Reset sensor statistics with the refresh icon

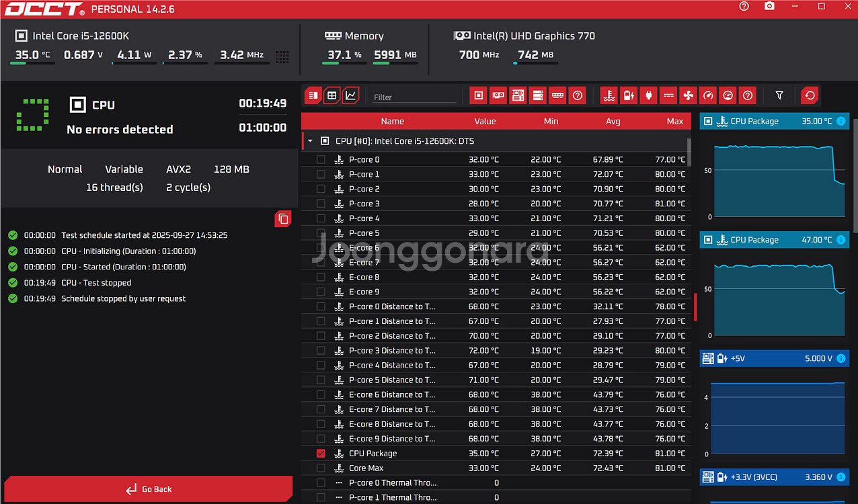(810, 95)
